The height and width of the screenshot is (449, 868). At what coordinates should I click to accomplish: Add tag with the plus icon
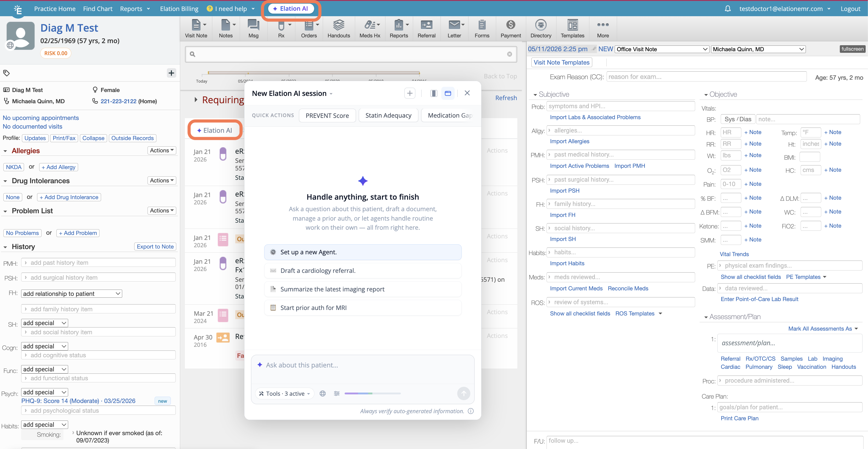(x=171, y=73)
